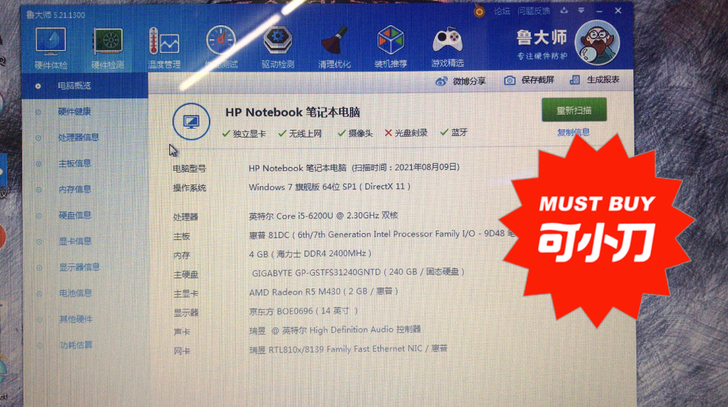Viewport: 728px width, 407px height.
Task: Click the 处理器 row label
Action: tap(186, 217)
